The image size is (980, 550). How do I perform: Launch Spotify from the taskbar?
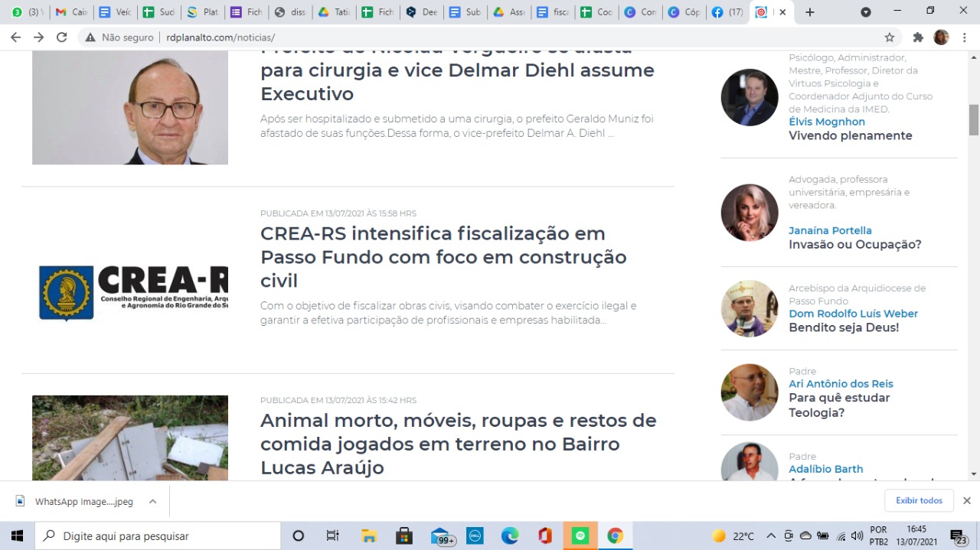click(580, 535)
